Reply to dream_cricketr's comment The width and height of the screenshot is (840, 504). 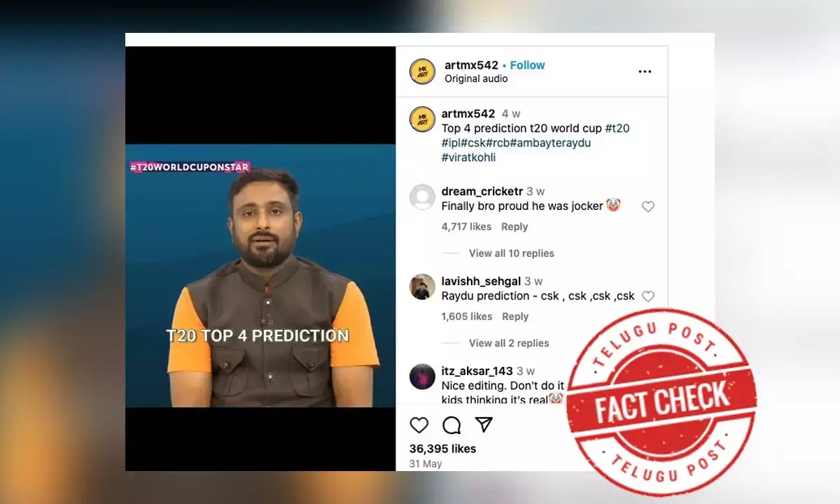(514, 227)
